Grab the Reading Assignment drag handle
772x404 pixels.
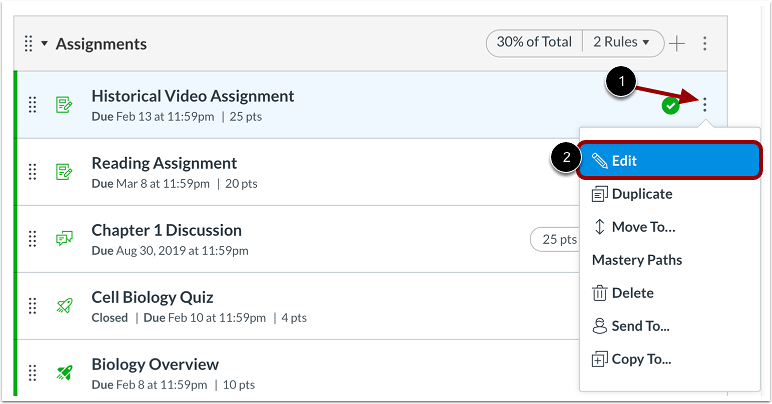tap(32, 172)
